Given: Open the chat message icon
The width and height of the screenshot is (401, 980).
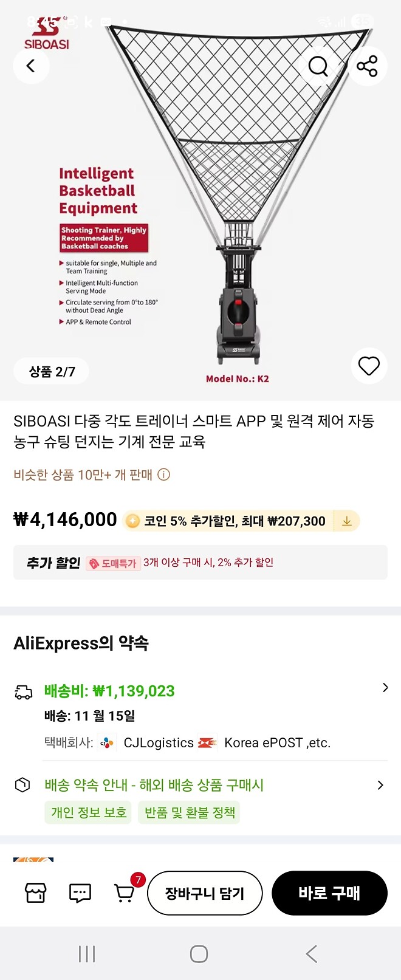Looking at the screenshot, I should tap(79, 893).
